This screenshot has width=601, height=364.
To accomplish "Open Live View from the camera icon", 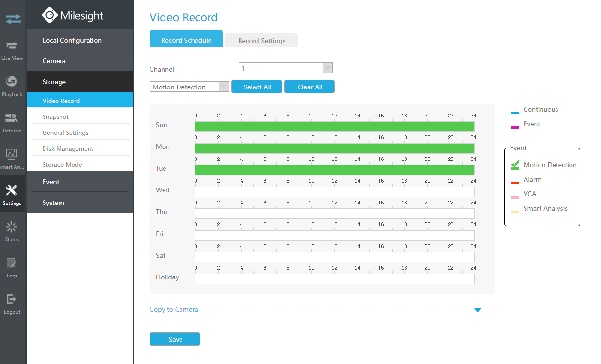I will pyautogui.click(x=12, y=45).
